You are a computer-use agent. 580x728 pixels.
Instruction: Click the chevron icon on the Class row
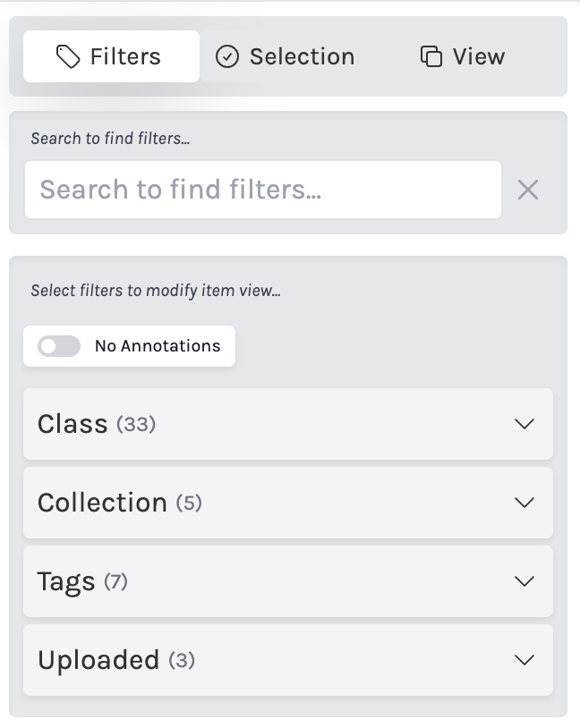[x=525, y=424]
